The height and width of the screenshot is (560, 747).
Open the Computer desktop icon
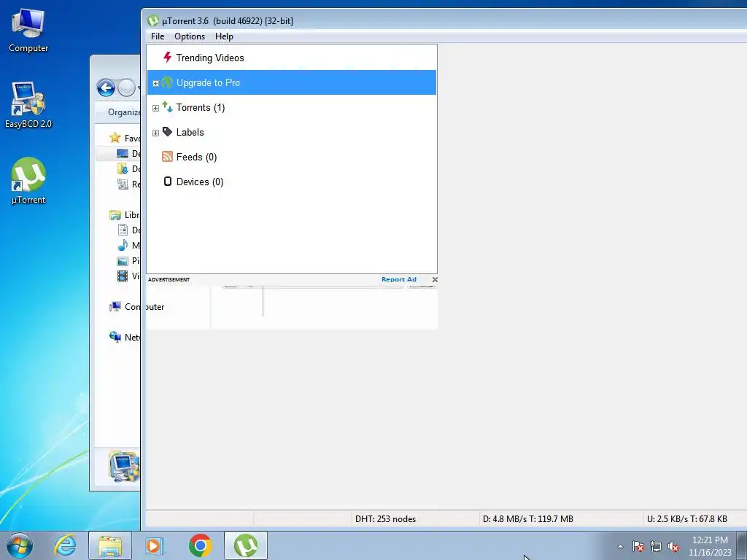click(x=28, y=30)
